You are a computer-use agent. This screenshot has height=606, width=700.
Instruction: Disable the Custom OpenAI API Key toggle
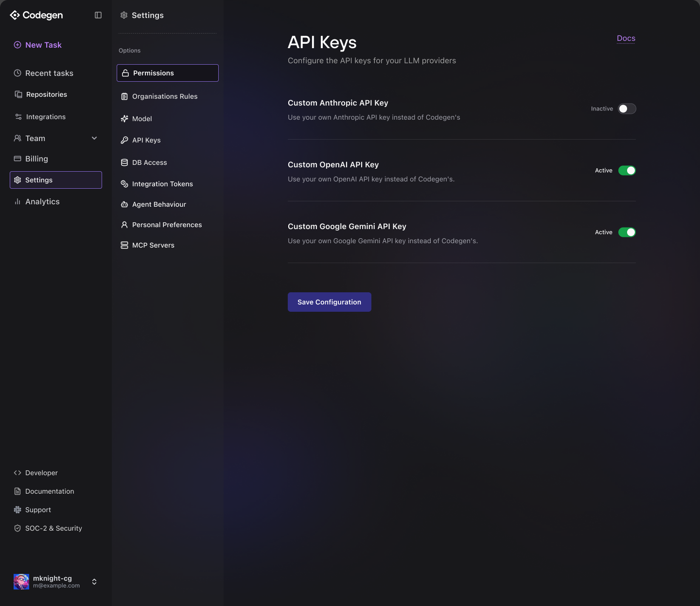[627, 170]
